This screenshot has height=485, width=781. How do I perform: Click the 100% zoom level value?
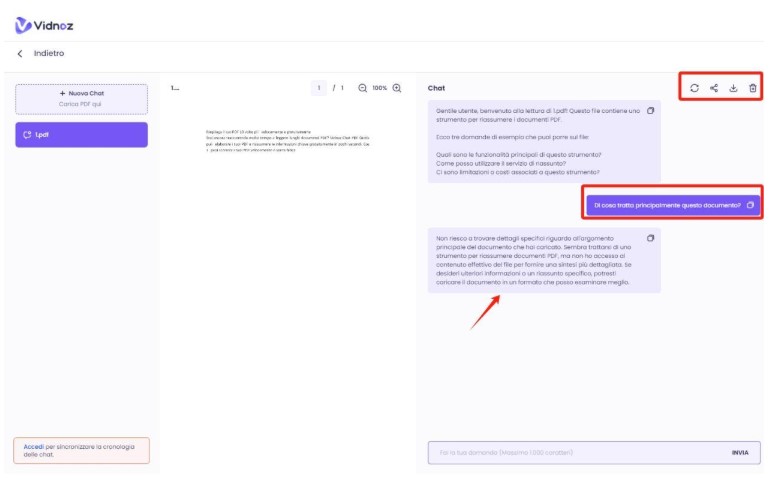point(380,88)
